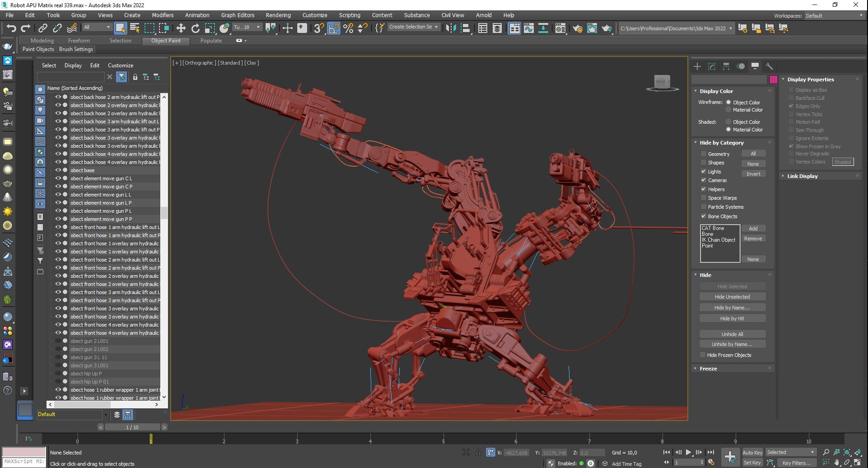Toggle the Angle Snap icon
Image resolution: width=868 pixels, height=468 pixels.
coord(334,28)
